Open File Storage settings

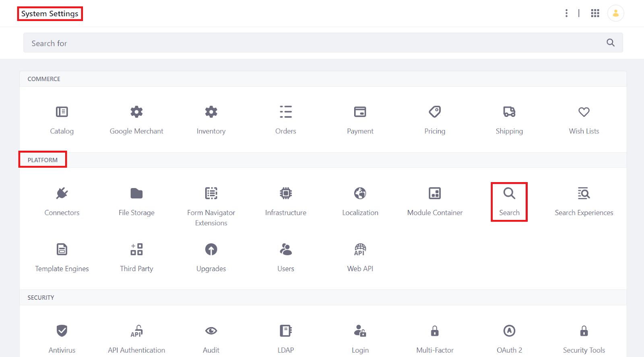136,202
